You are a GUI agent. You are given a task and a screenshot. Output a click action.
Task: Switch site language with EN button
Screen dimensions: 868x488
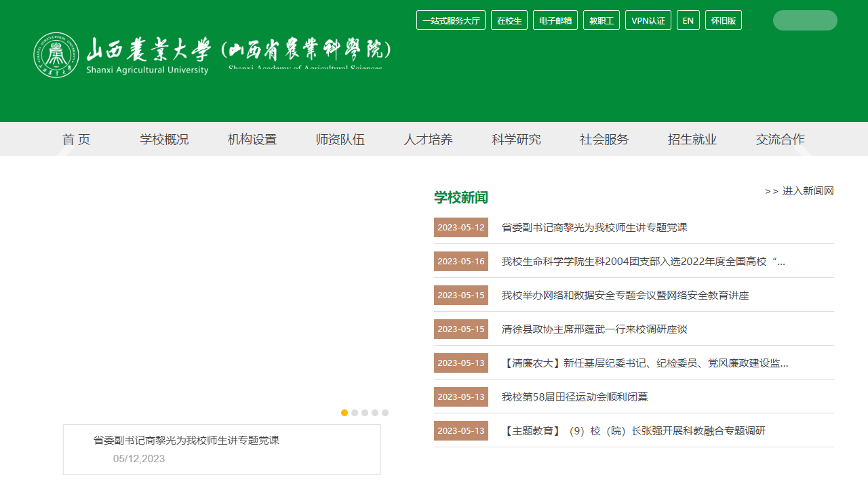pyautogui.click(x=688, y=20)
